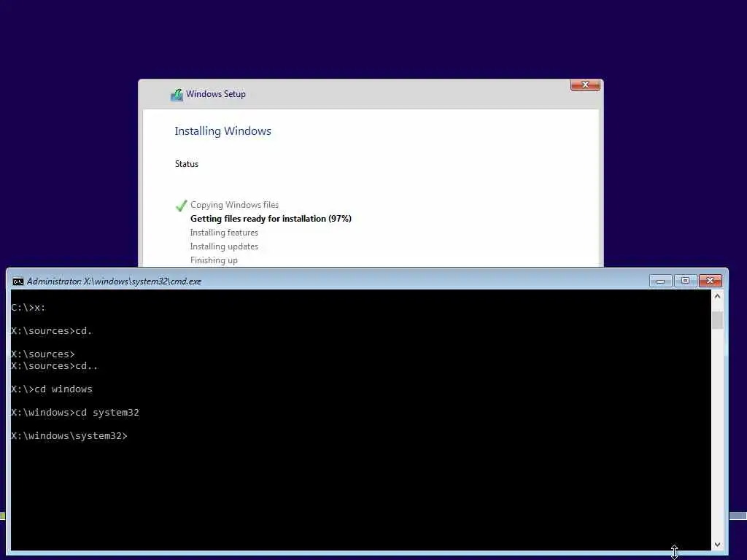The height and width of the screenshot is (560, 747).
Task: Click the 'X:\sources>cd.' console line
Action: [52, 331]
